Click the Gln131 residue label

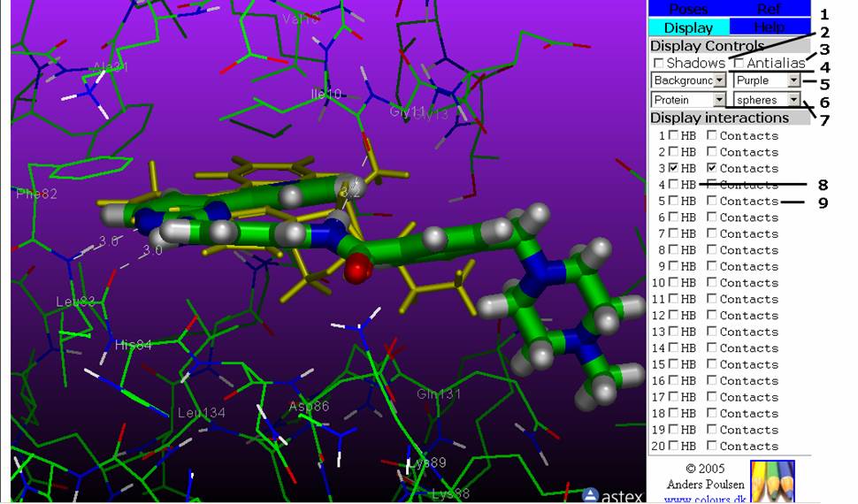(439, 394)
